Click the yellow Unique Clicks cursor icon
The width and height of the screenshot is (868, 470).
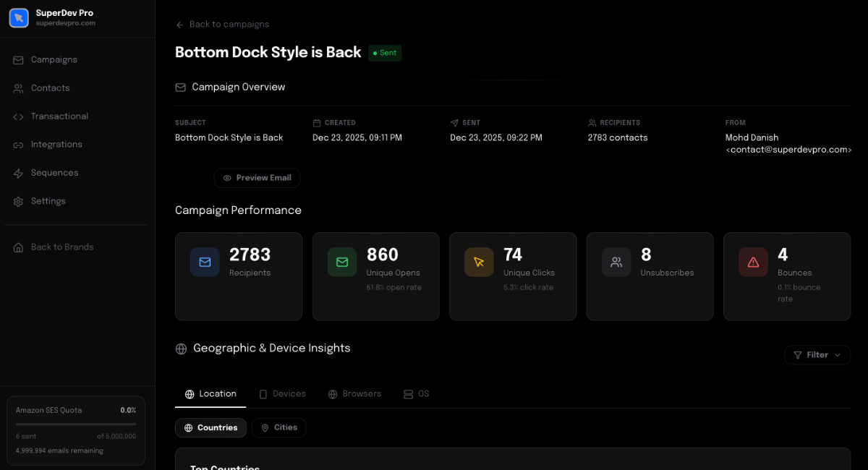click(x=479, y=262)
